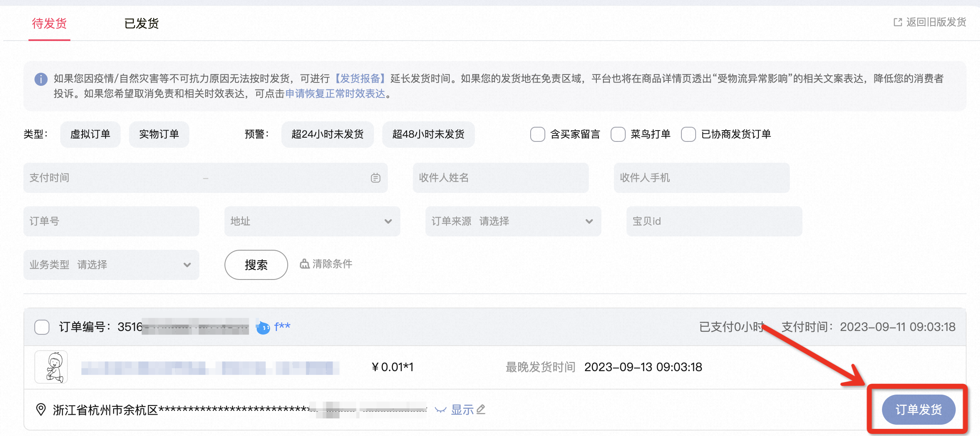This screenshot has height=436, width=980.
Task: Switch to the 已发货 tab
Action: 141,23
